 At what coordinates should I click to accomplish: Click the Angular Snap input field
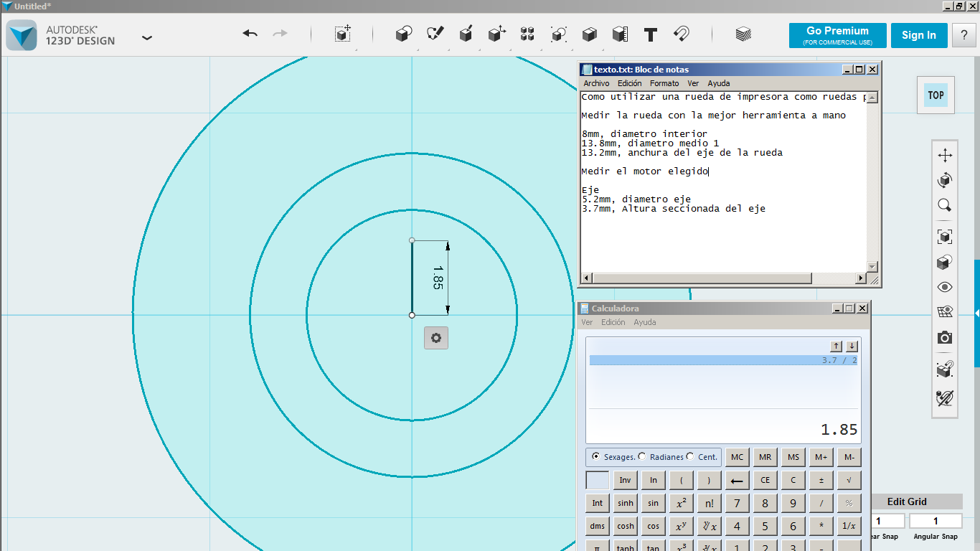[x=936, y=521]
